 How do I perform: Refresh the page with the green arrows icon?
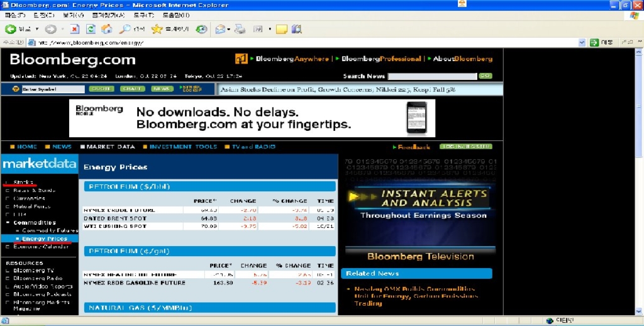[91, 29]
